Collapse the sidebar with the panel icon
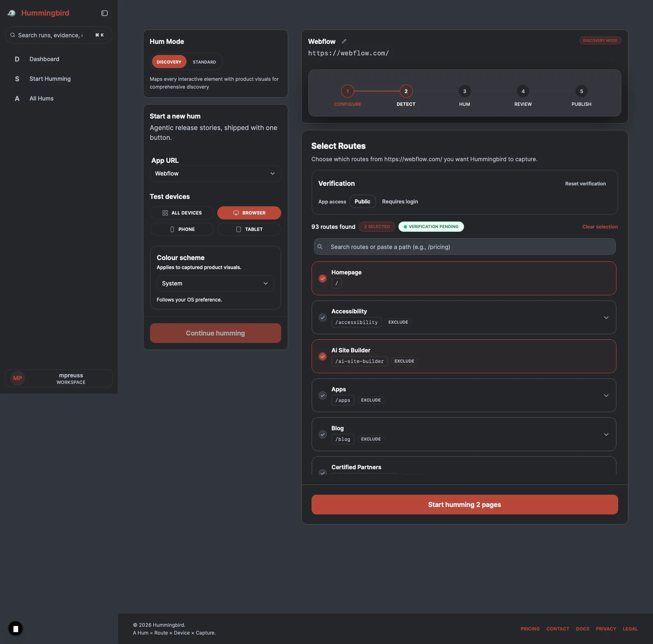The image size is (653, 644). pos(105,13)
